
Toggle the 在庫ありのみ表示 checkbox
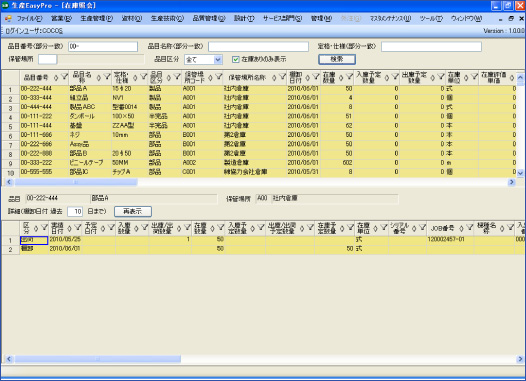pyautogui.click(x=235, y=59)
